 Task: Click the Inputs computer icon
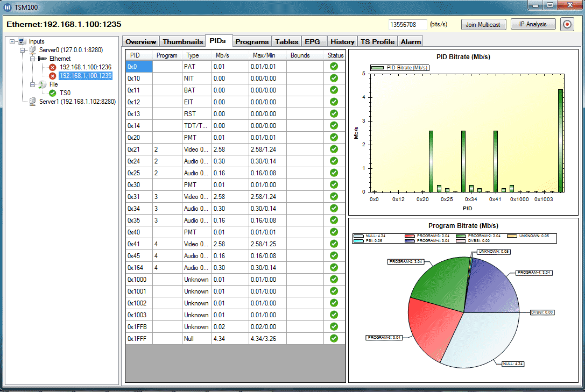(x=22, y=41)
